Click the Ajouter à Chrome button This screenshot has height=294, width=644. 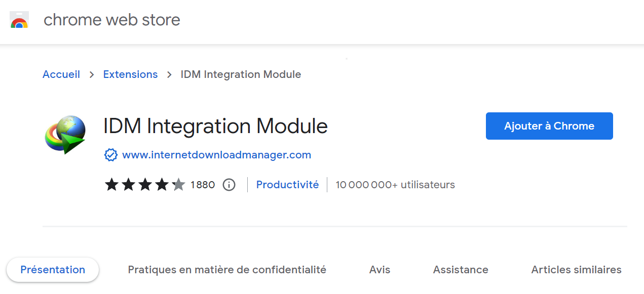coord(549,125)
